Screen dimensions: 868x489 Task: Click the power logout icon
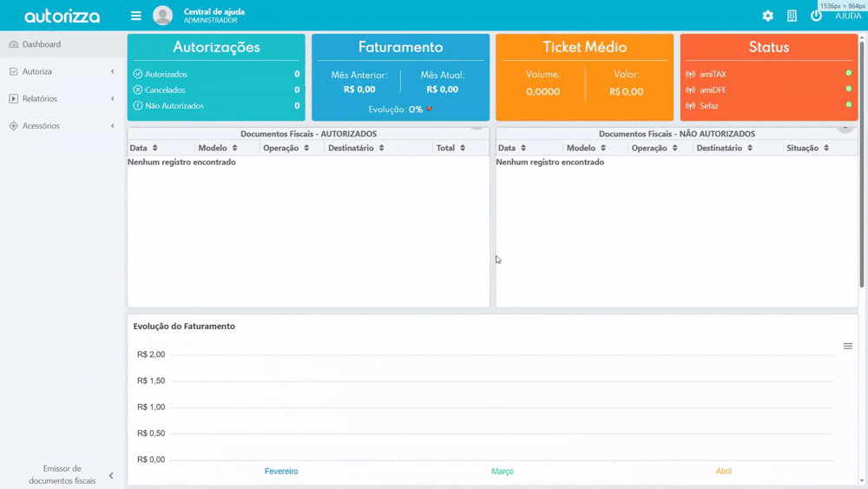[816, 16]
